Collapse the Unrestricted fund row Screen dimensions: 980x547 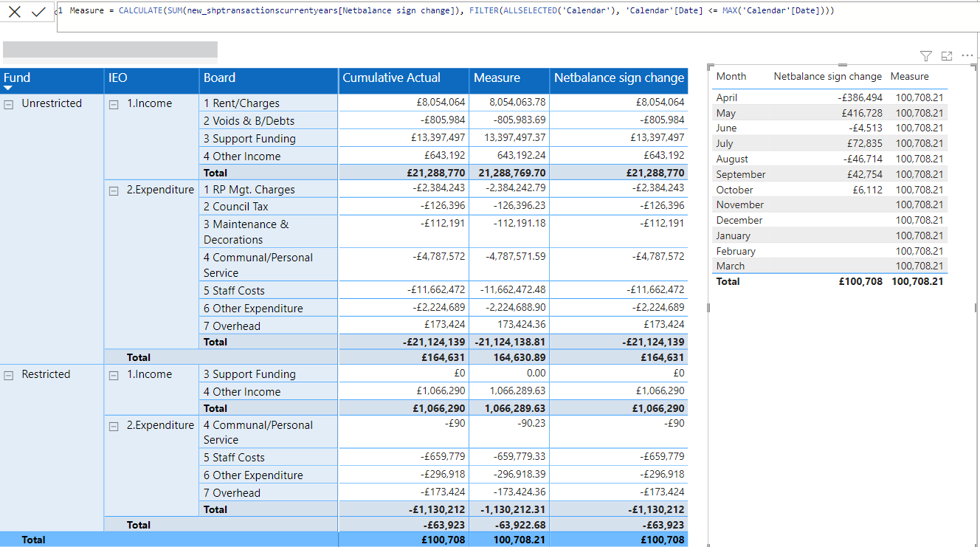(x=8, y=105)
